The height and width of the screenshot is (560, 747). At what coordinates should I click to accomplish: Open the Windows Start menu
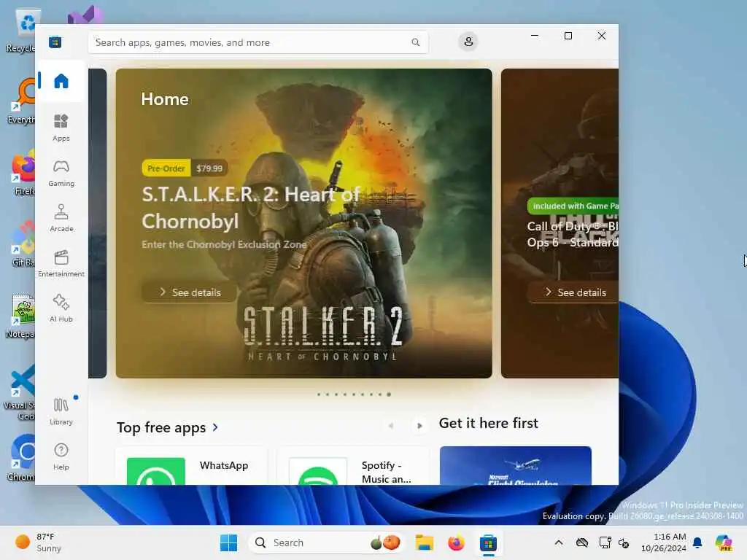coord(228,542)
